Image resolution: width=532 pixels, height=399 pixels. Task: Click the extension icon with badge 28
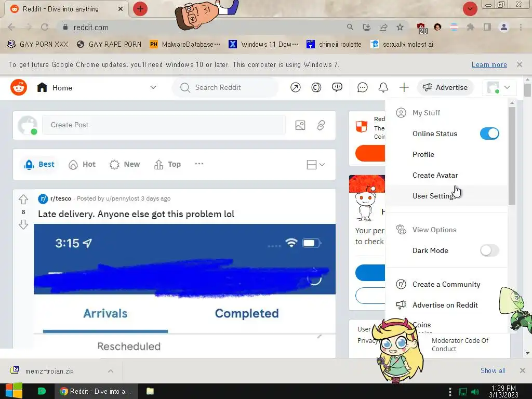click(422, 28)
